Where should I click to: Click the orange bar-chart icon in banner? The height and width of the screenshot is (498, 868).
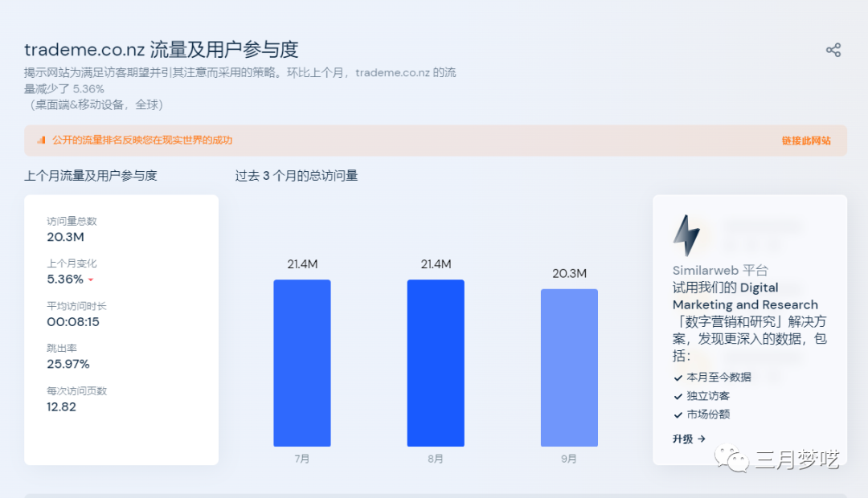41,140
